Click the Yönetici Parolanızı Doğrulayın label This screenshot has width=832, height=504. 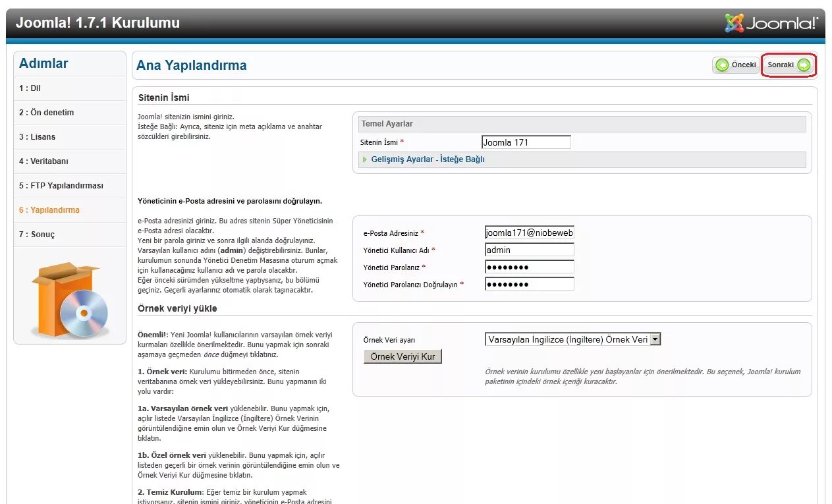414,285
